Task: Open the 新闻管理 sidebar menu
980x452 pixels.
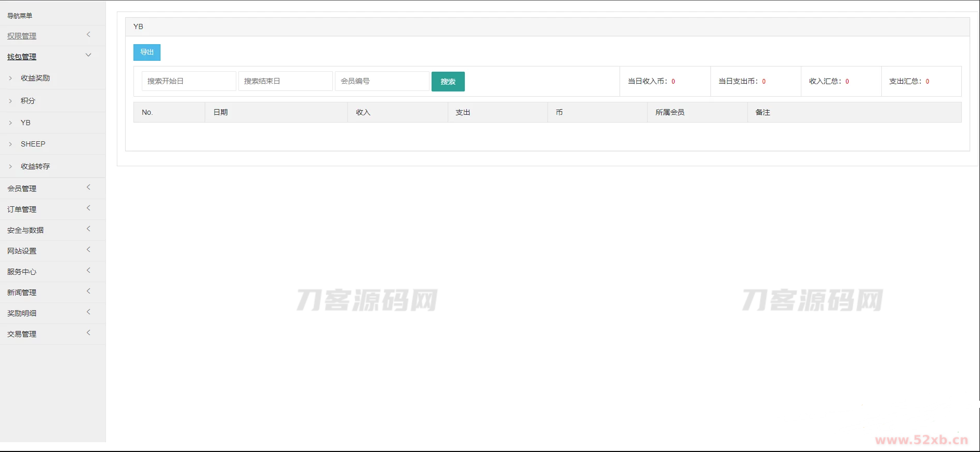Action: coord(22,293)
